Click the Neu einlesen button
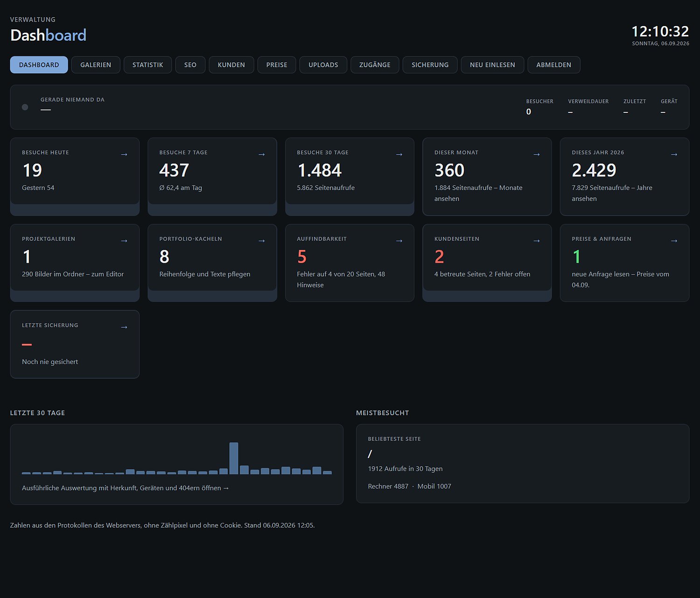This screenshot has width=700, height=598. tap(492, 65)
